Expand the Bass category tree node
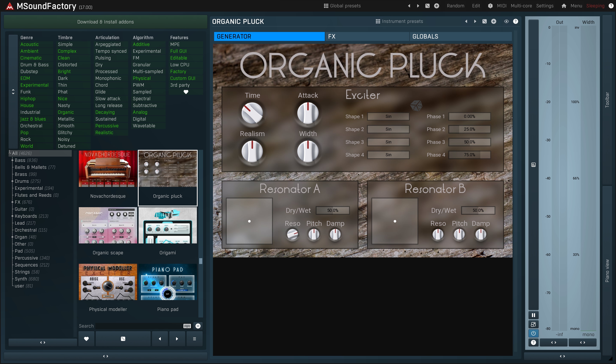The height and width of the screenshot is (364, 616). (12, 160)
